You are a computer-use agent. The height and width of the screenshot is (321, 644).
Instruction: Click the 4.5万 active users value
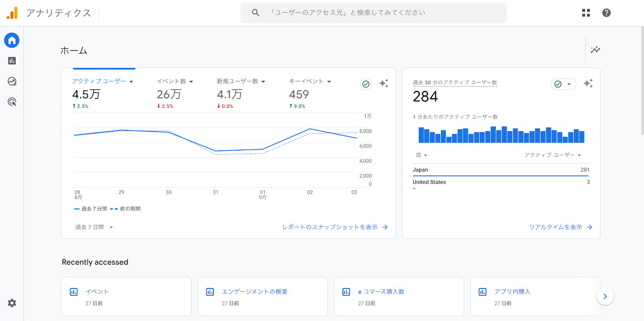(86, 95)
